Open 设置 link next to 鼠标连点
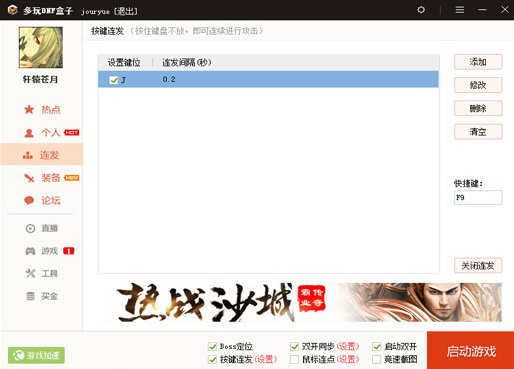514x369 pixels. 348,359
